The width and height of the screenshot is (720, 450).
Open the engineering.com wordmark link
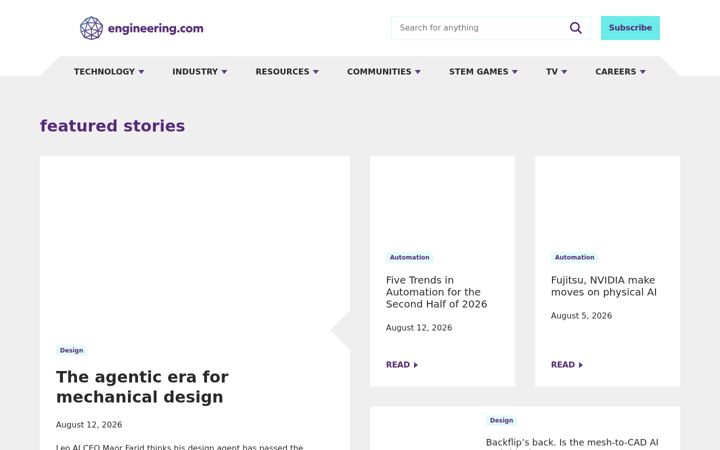coord(156,28)
